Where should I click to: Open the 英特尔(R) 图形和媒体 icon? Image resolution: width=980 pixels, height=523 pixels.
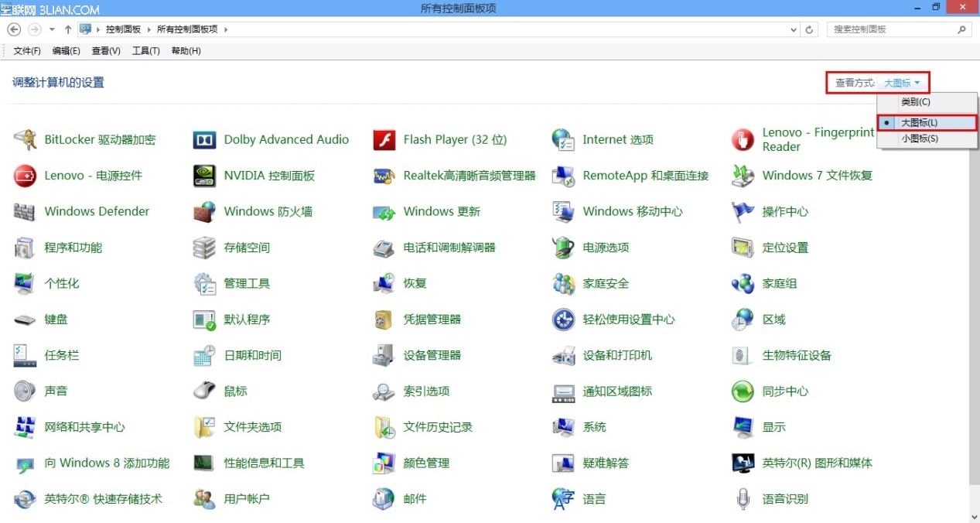point(743,463)
